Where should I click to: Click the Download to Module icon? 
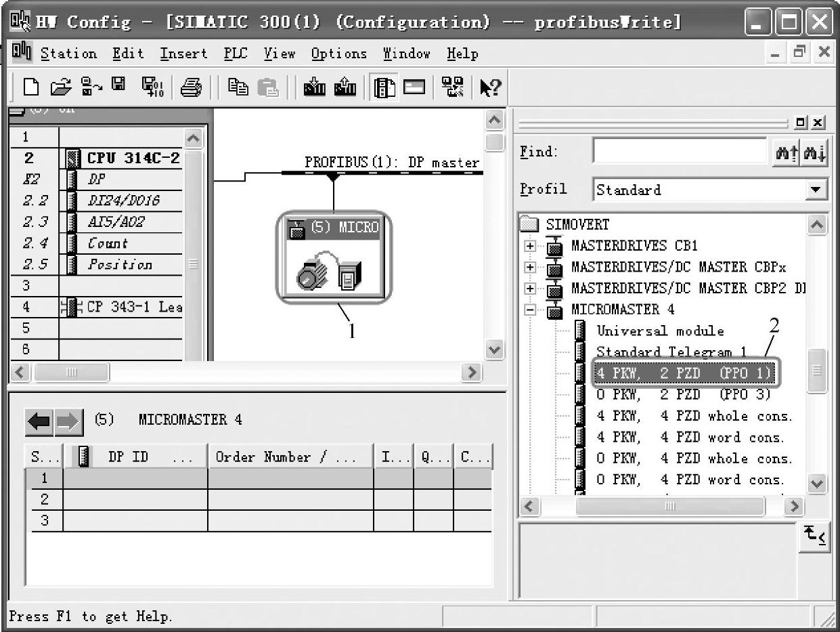coord(315,87)
